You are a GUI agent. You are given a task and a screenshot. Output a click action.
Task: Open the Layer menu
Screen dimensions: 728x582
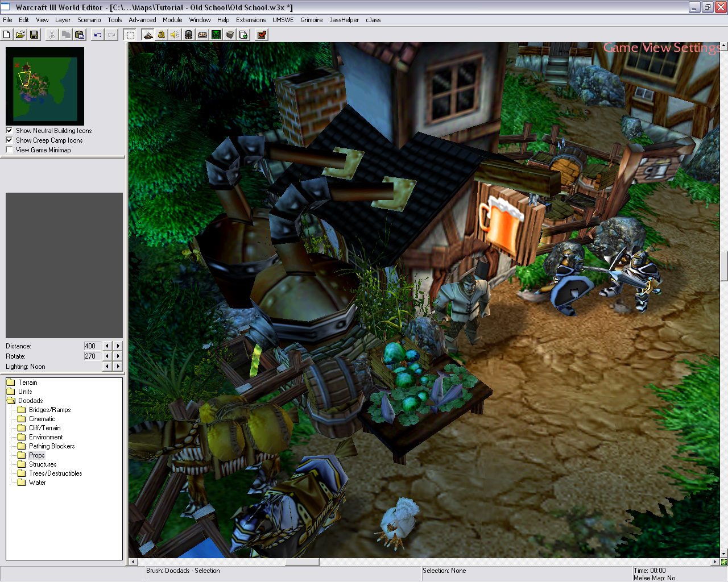point(63,20)
